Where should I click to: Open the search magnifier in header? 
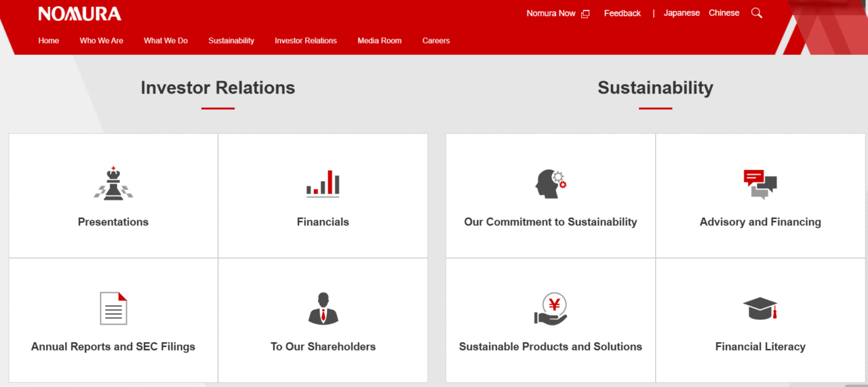tap(757, 13)
